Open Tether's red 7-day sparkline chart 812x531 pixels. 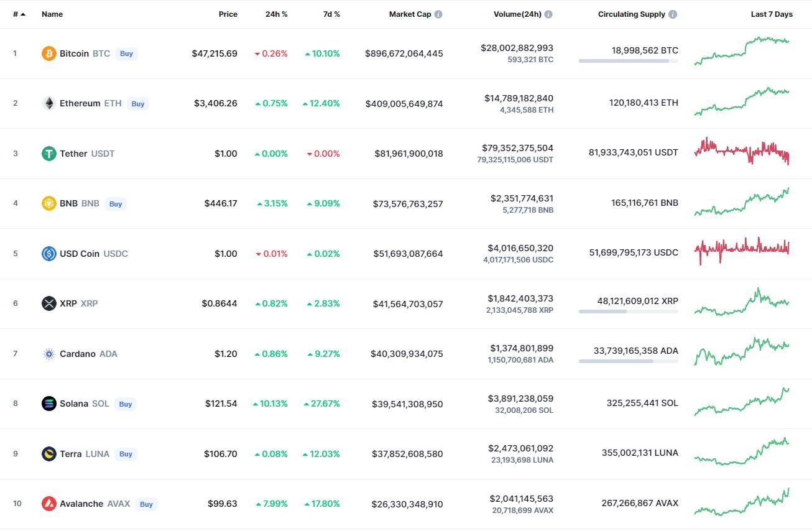[742, 151]
